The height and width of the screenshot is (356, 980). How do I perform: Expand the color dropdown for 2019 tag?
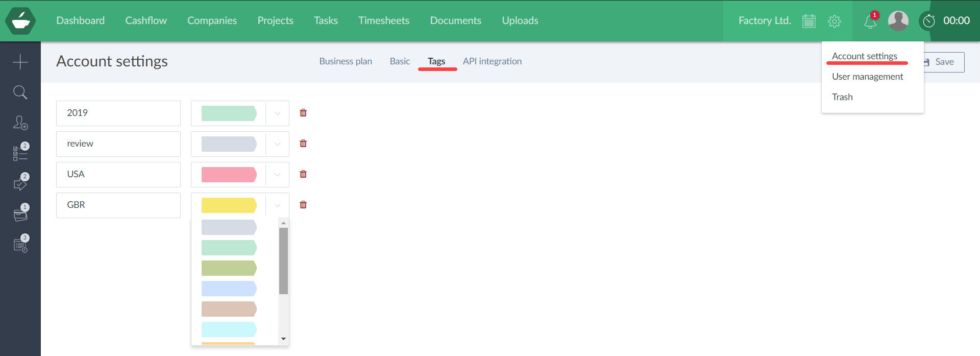click(x=277, y=113)
